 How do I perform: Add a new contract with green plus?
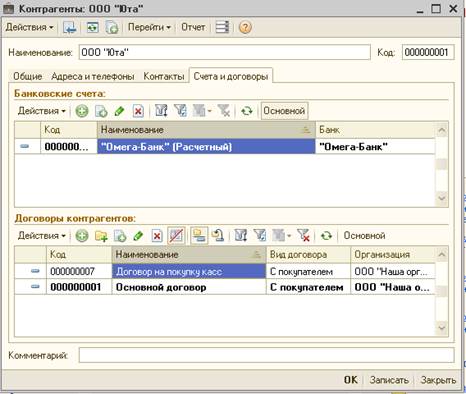[82, 236]
